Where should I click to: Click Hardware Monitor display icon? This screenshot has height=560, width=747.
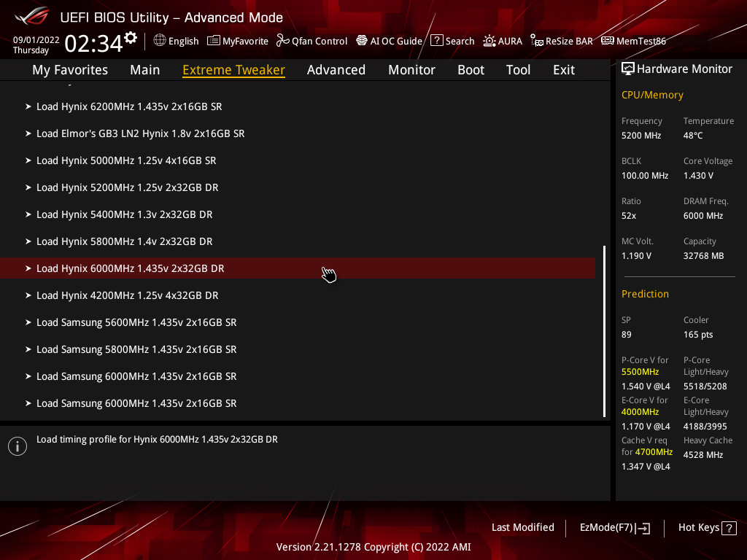(628, 69)
